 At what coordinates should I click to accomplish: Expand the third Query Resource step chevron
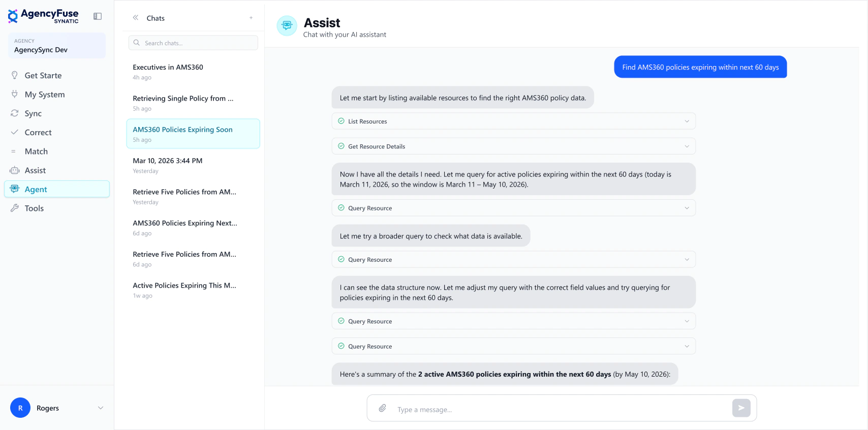(x=687, y=321)
